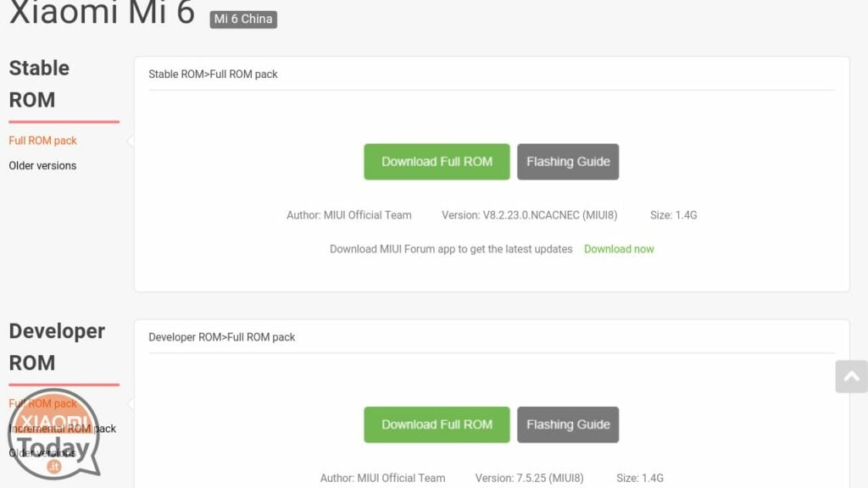Click the 'Download MIUI Forum app' message text

451,249
